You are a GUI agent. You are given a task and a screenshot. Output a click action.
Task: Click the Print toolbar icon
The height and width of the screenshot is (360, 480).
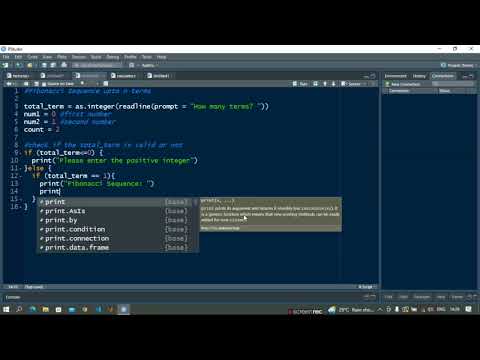64,65
